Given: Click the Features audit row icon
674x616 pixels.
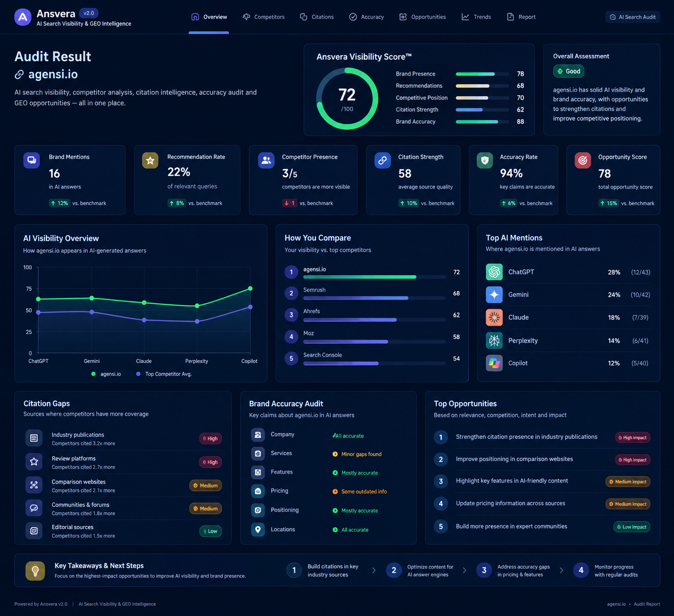Looking at the screenshot, I should point(258,472).
